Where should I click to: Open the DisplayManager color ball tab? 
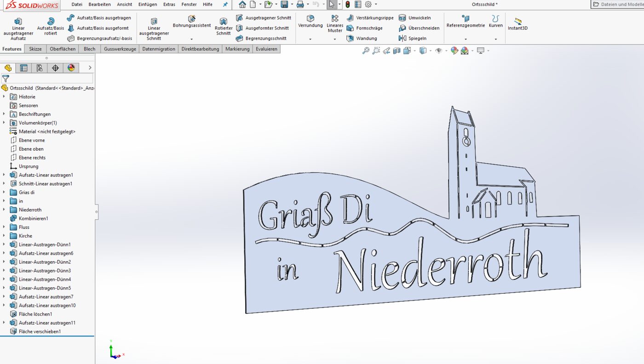coord(71,68)
